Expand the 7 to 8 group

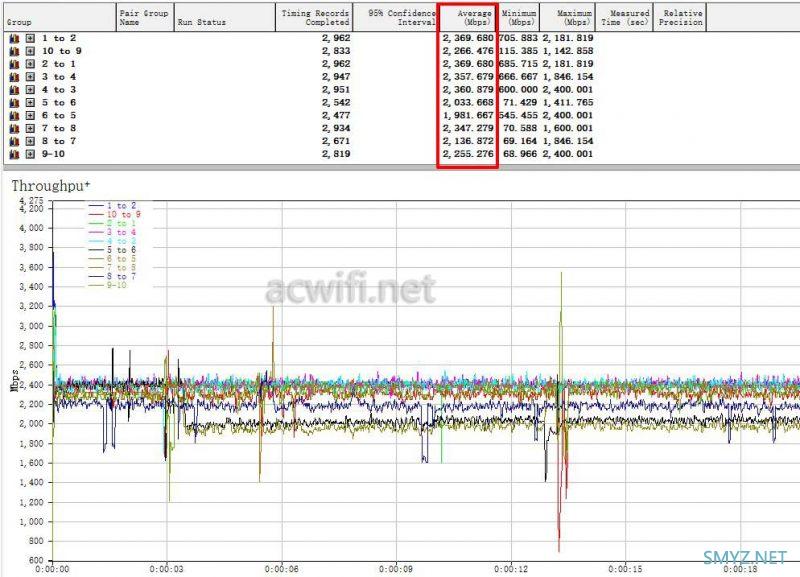coord(30,128)
